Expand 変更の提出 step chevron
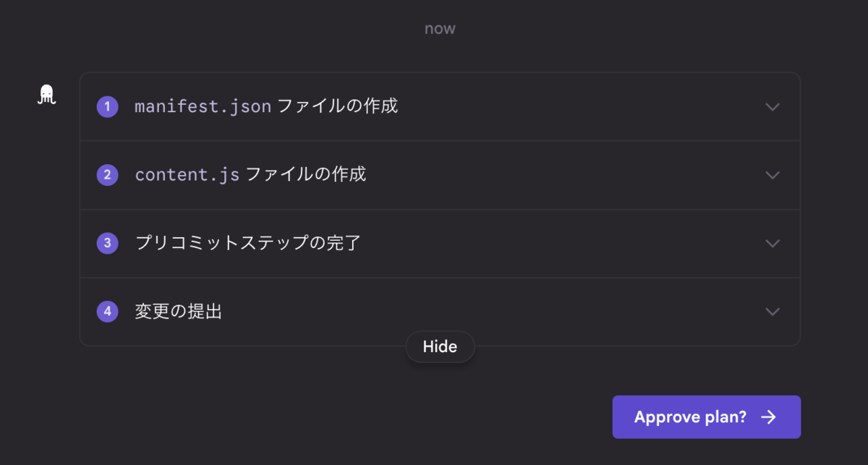 pos(772,312)
